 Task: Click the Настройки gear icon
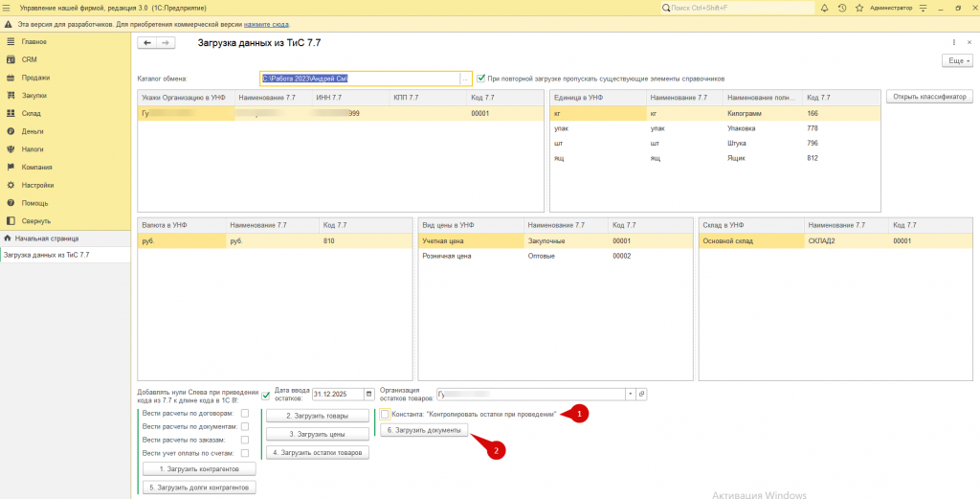(x=10, y=185)
